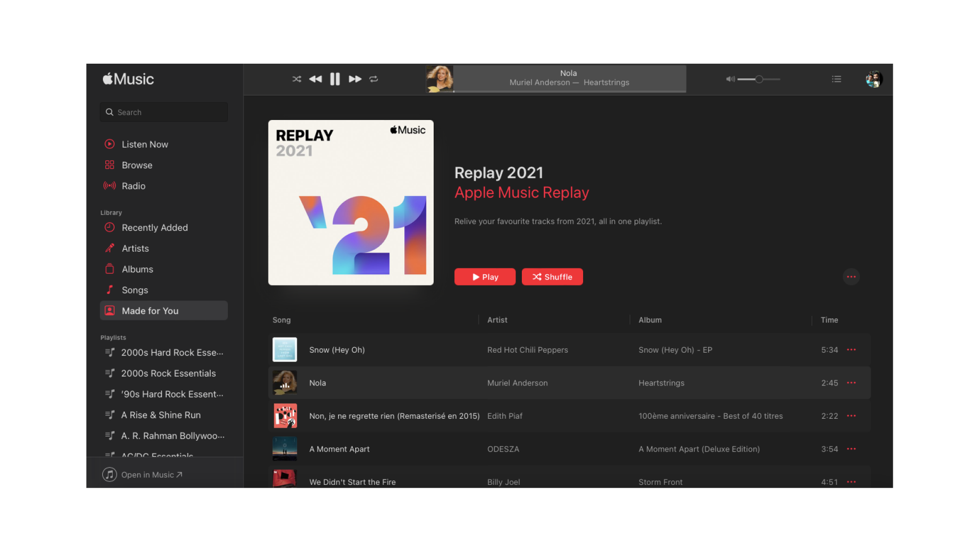Shuffle the Replay 2021 playlist
The height and width of the screenshot is (551, 980).
[x=552, y=277]
